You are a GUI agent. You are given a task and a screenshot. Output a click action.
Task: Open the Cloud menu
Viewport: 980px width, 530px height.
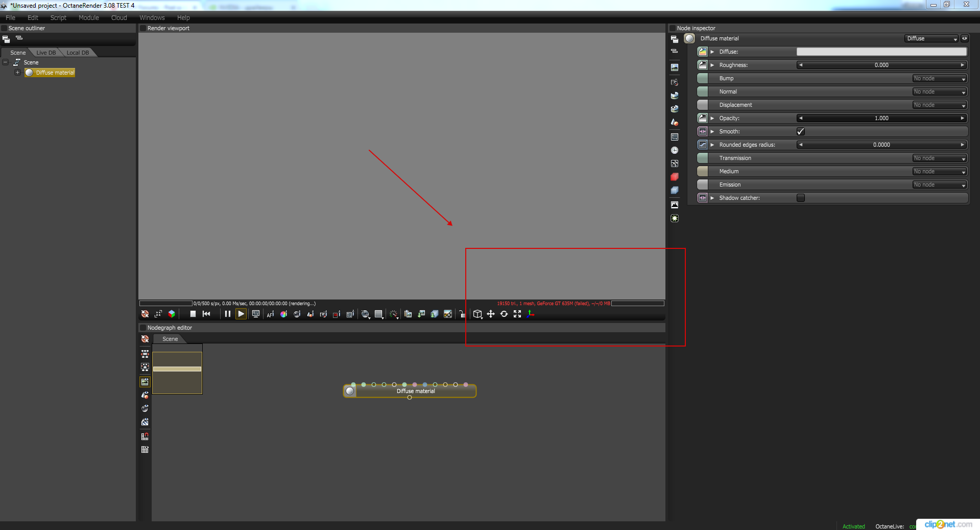119,17
